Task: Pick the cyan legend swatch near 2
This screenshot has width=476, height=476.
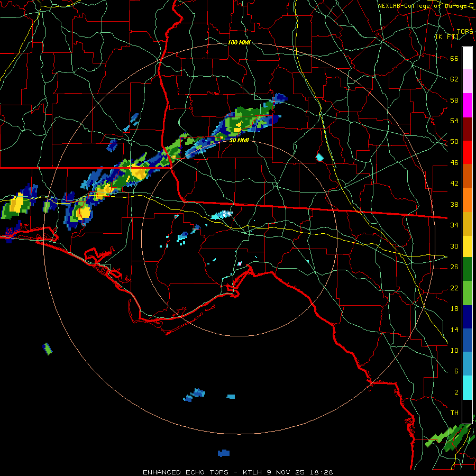Action: [467, 387]
